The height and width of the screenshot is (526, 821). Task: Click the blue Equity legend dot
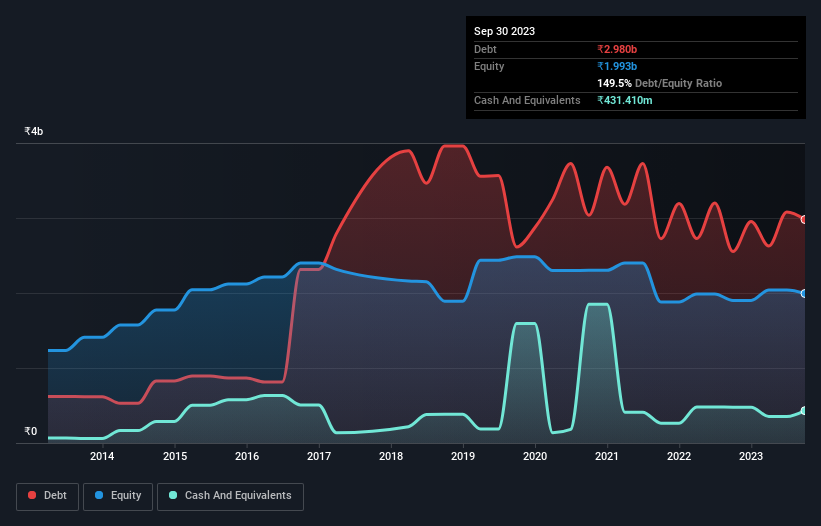tap(99, 495)
